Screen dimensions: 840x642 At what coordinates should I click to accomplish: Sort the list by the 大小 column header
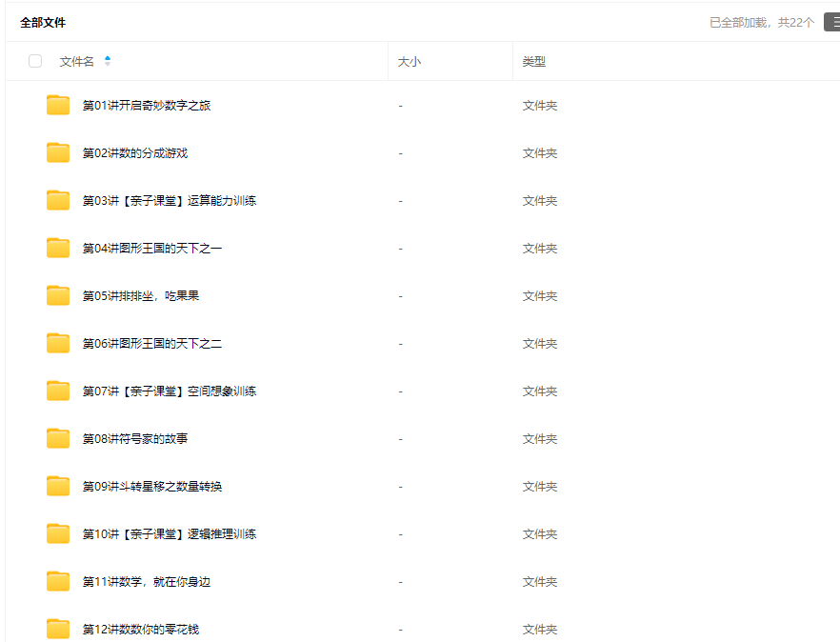pos(409,62)
